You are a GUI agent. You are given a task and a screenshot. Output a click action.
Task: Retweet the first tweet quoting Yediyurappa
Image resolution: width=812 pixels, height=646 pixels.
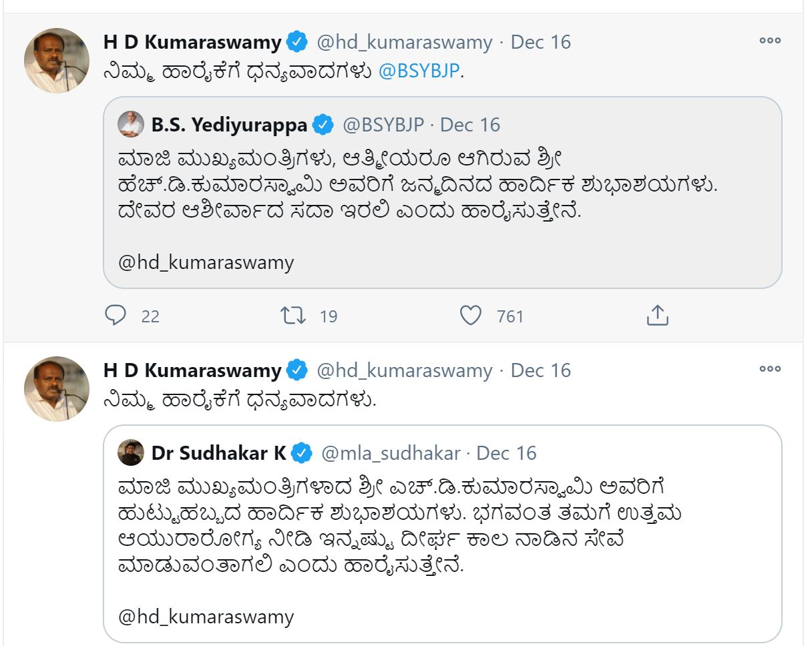coord(293,315)
